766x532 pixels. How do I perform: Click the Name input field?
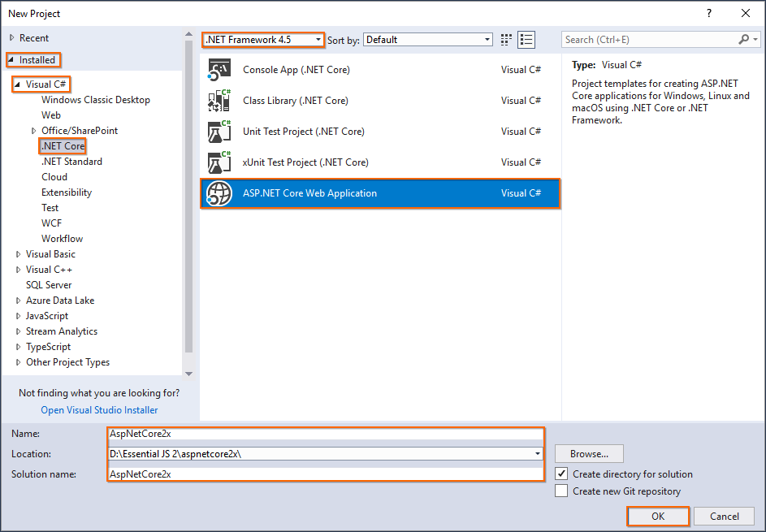point(326,434)
